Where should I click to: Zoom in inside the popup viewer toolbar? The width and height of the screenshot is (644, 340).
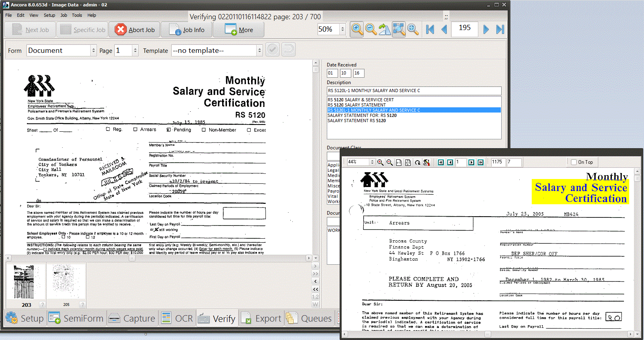click(380, 162)
